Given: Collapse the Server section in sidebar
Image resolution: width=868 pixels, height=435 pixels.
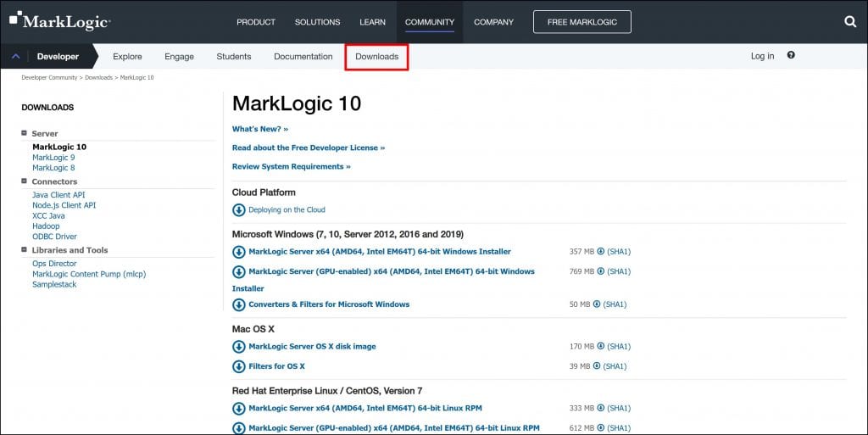Looking at the screenshot, I should click(25, 134).
